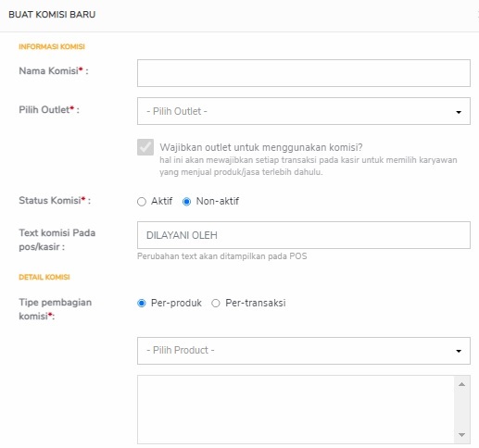
Task: Open the Pilih Outlet dropdown
Action: 304,111
